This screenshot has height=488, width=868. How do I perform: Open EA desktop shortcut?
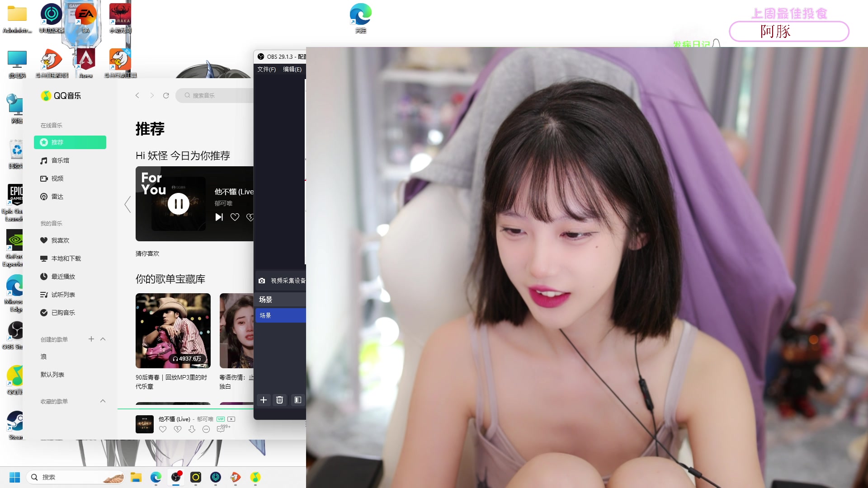click(x=86, y=18)
